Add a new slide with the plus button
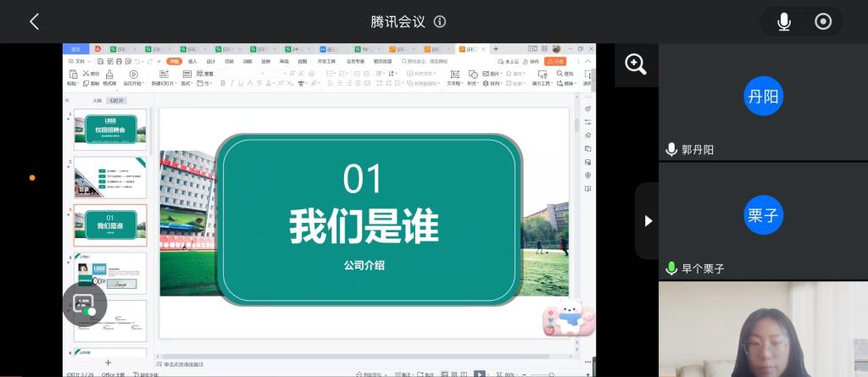 coord(108,363)
